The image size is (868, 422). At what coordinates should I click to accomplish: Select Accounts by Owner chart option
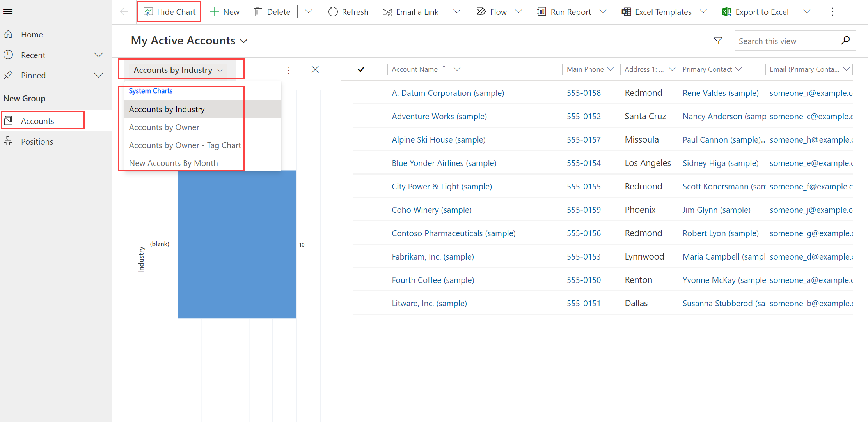point(164,127)
